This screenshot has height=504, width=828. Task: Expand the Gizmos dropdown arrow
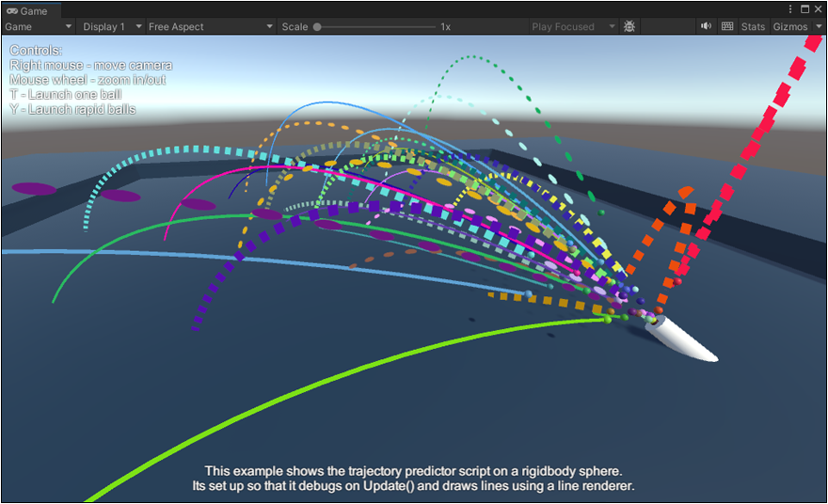pos(817,27)
